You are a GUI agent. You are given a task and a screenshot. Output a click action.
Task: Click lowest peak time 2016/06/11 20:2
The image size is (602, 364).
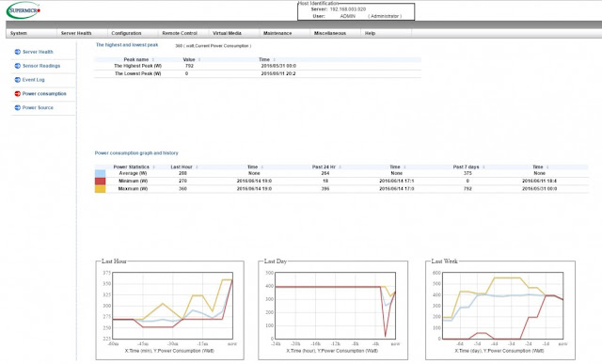(278, 73)
